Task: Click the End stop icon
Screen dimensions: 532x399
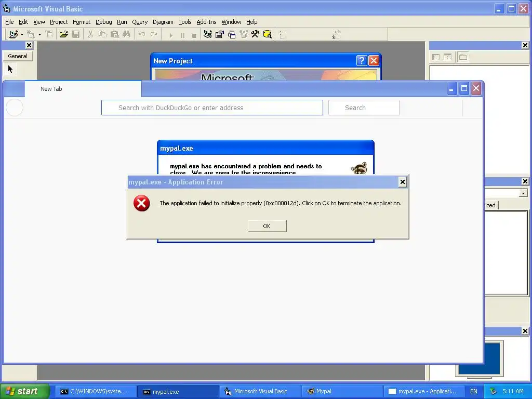Action: tap(194, 35)
